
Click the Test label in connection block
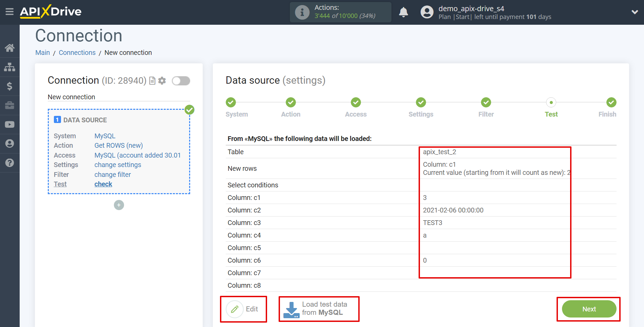point(60,184)
